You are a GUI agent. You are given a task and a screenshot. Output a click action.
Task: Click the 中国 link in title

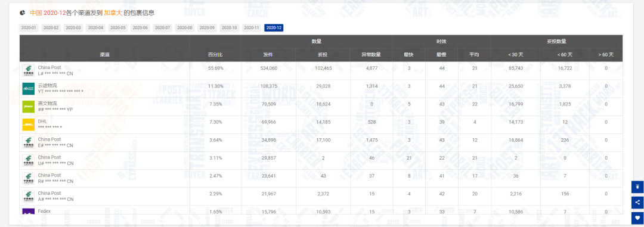pos(36,13)
